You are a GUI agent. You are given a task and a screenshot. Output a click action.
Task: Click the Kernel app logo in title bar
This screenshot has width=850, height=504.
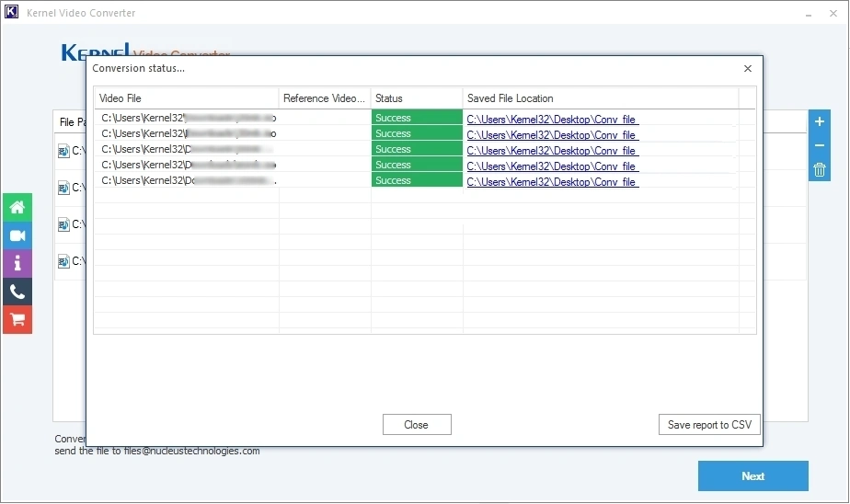[11, 12]
